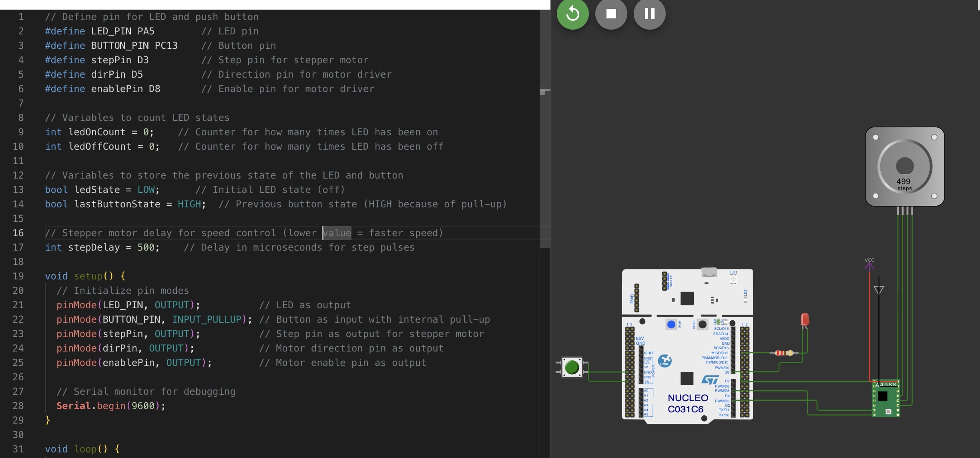This screenshot has width=980, height=458.
Task: Select the stepper motor component
Action: pyautogui.click(x=905, y=167)
